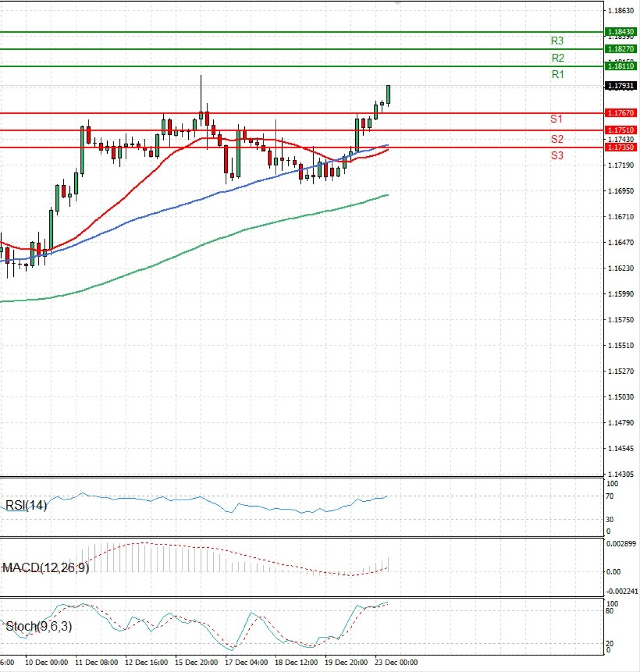This screenshot has width=640, height=672.
Task: Click the 10 Dec 00:00 time label
Action: click(46, 662)
